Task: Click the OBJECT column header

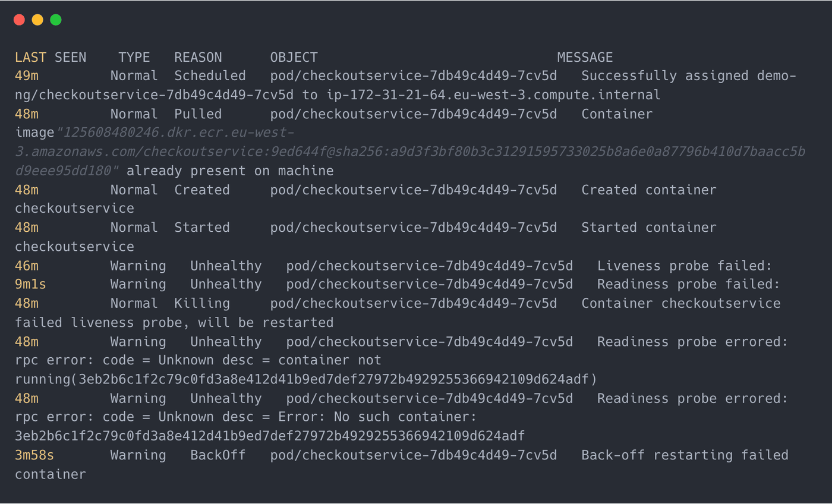Action: 294,58
